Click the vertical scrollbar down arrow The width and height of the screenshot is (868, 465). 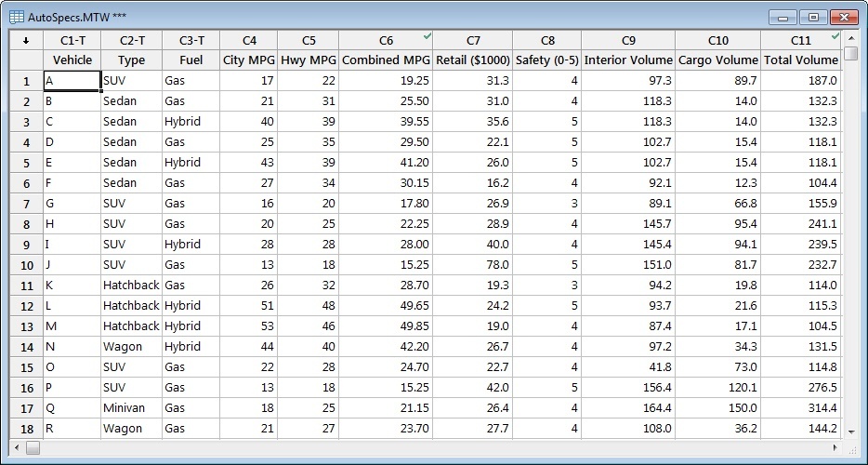(851, 431)
